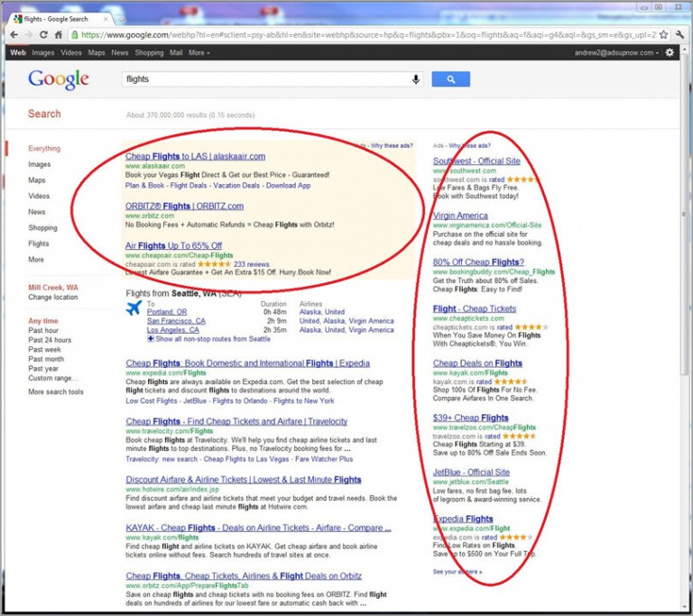Reload the page with the refresh icon
The width and height of the screenshot is (693, 616).
[x=44, y=34]
